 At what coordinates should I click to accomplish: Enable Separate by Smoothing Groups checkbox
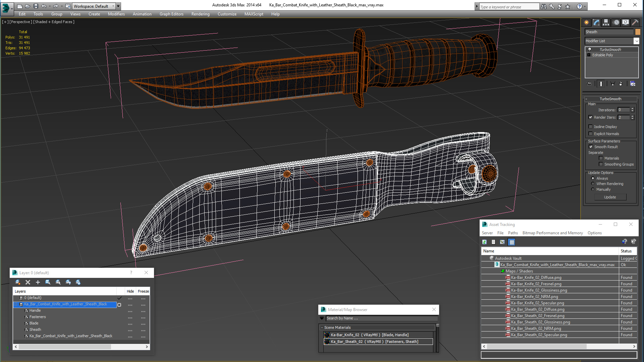pos(601,164)
